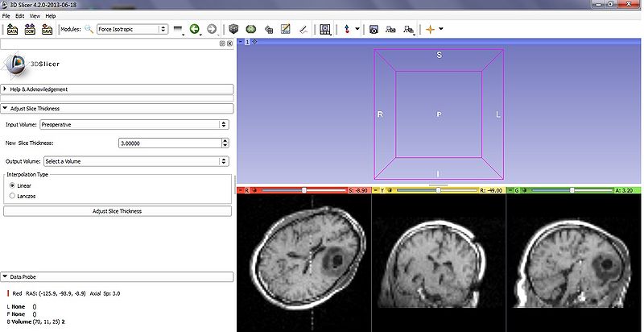644x332 pixels.
Task: Click the Load DICOM toolbar icon
Action: (30, 30)
